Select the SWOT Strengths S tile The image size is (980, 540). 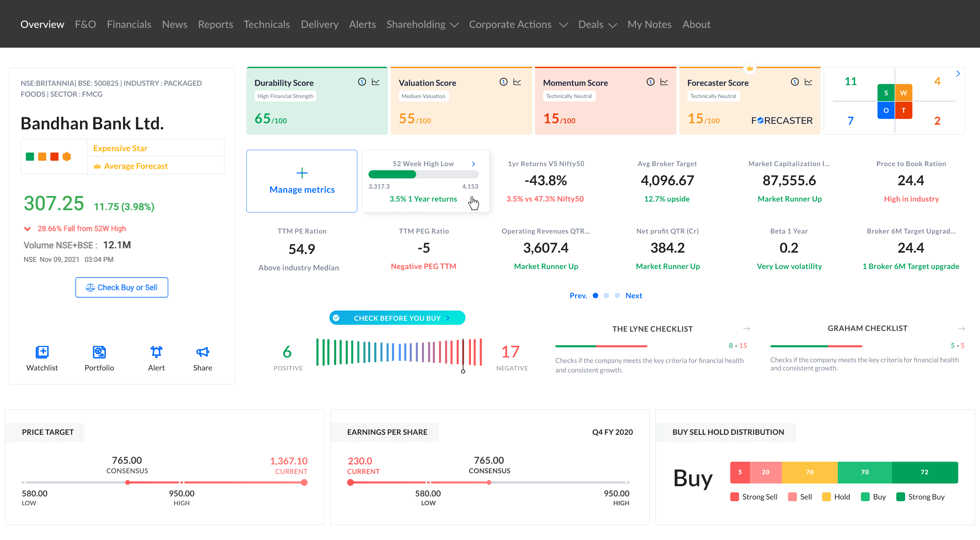pos(886,93)
